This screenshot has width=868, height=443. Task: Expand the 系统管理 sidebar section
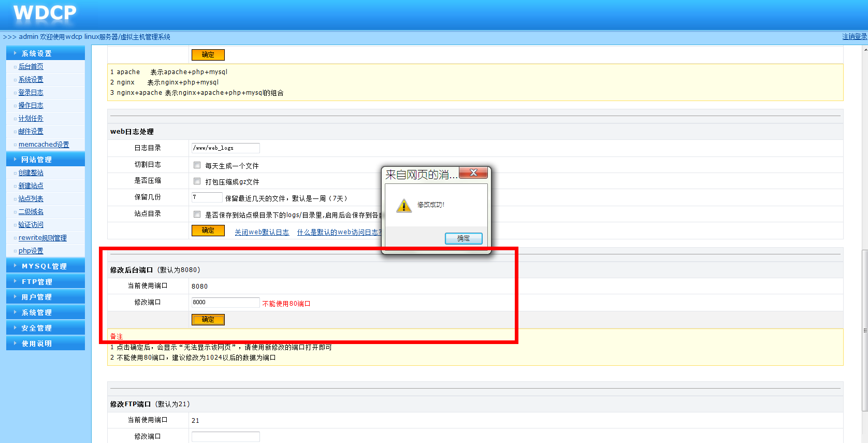[x=46, y=312]
